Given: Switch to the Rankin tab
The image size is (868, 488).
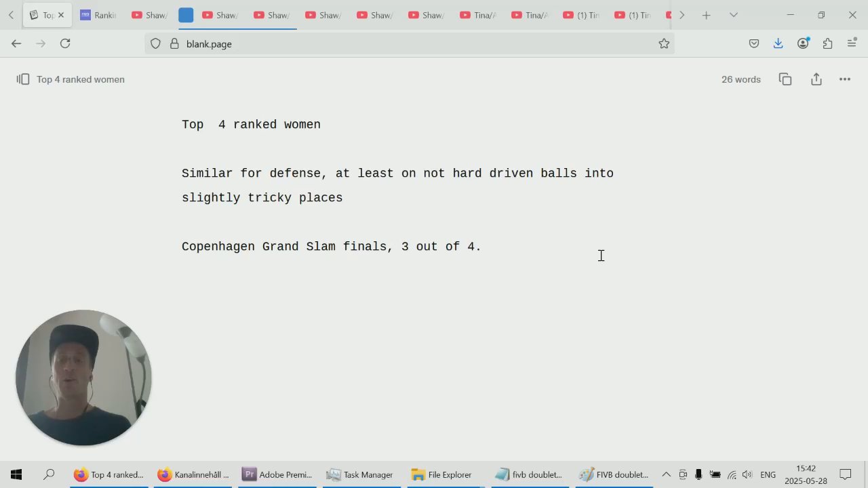Looking at the screenshot, I should 98,15.
